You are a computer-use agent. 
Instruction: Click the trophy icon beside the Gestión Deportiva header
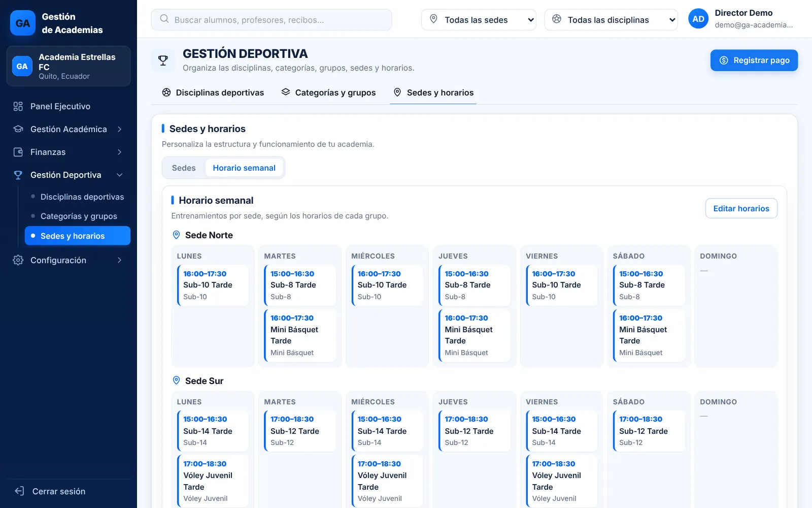(163, 60)
